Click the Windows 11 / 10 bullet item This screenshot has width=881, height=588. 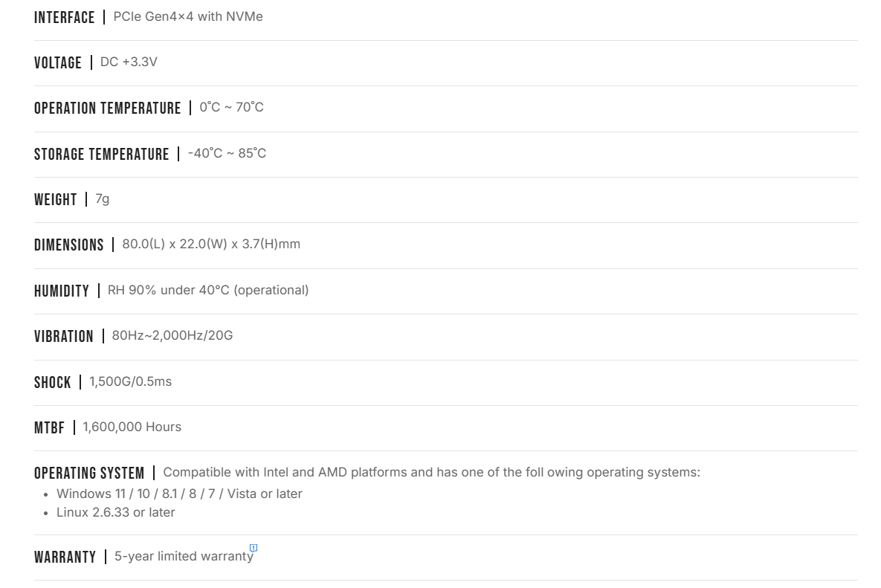[179, 494]
